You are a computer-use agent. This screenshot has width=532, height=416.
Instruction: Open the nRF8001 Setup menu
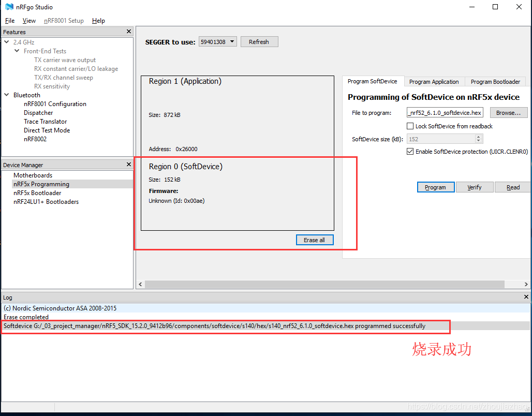(64, 21)
